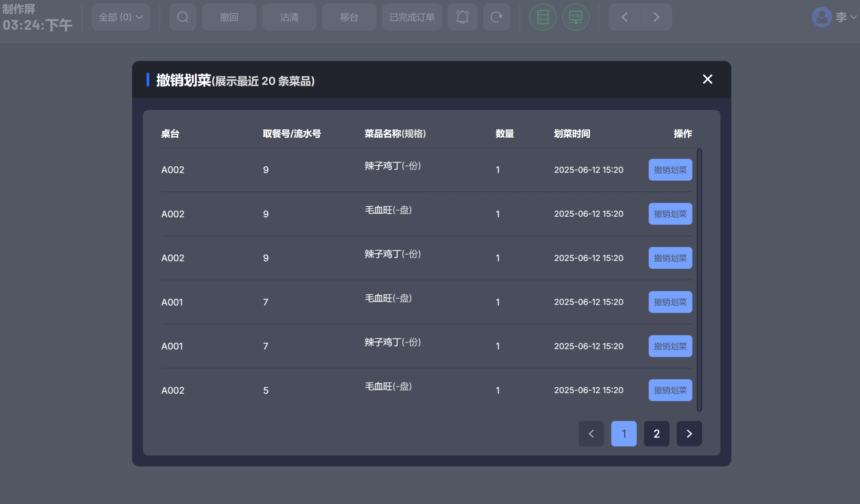This screenshot has width=860, height=504.
Task: Click the refresh circular arrow icon
Action: click(x=497, y=17)
